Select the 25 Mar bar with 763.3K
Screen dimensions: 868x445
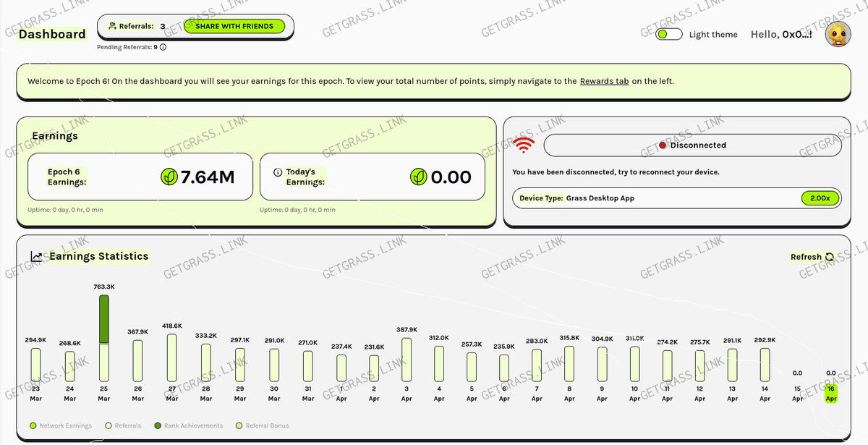(x=104, y=338)
